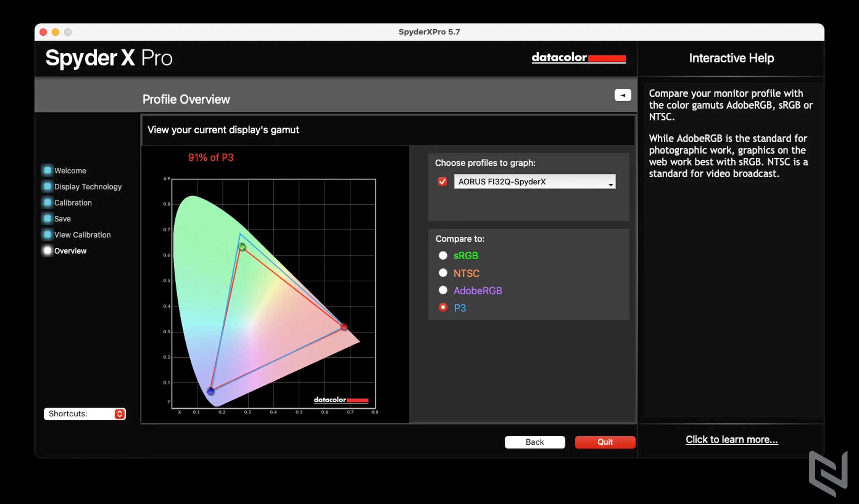Select the NTSC comparison radio button
The image size is (859, 504).
click(443, 273)
